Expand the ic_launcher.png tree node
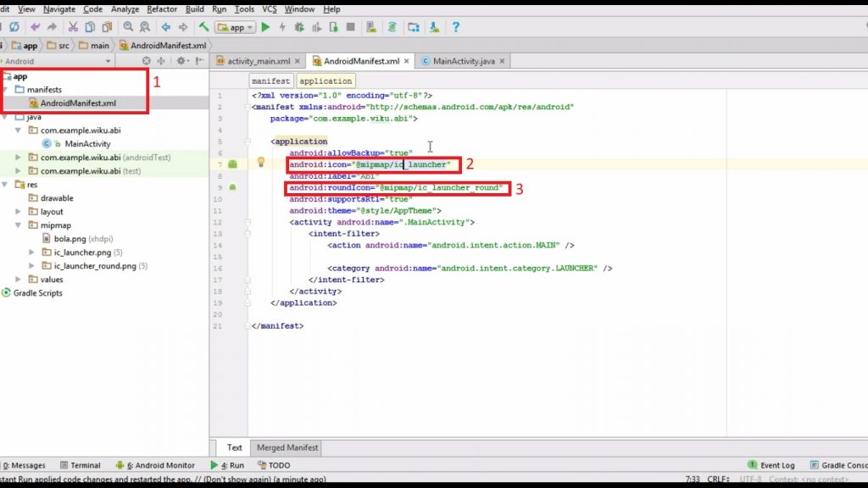Image resolution: width=868 pixels, height=488 pixels. point(32,252)
